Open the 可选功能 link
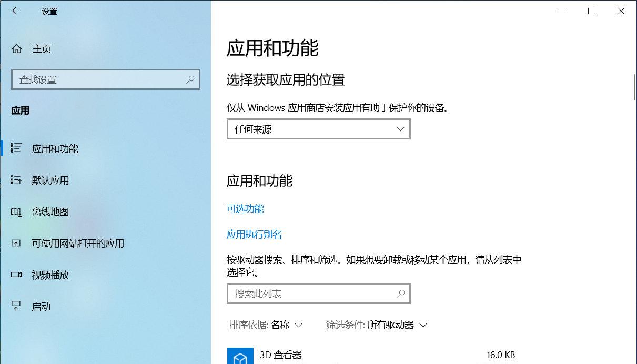Image resolution: width=637 pixels, height=364 pixels. (x=245, y=209)
